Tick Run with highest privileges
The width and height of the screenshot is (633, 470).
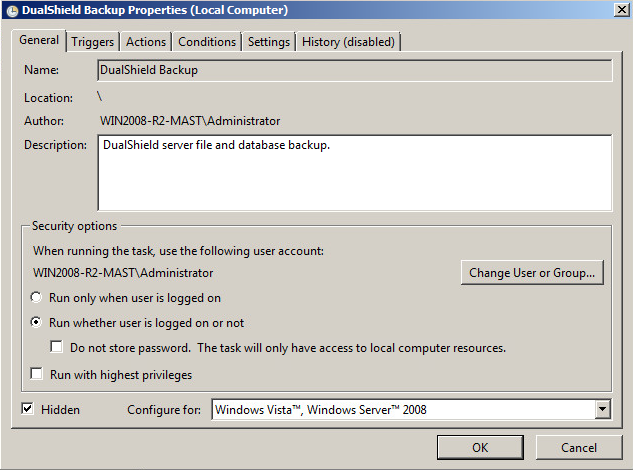37,375
